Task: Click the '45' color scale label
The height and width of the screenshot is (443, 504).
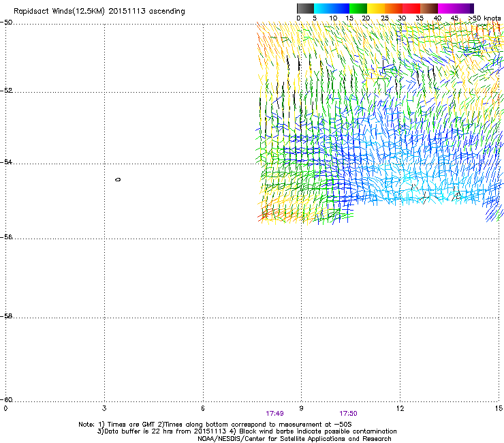Action: coord(454,18)
